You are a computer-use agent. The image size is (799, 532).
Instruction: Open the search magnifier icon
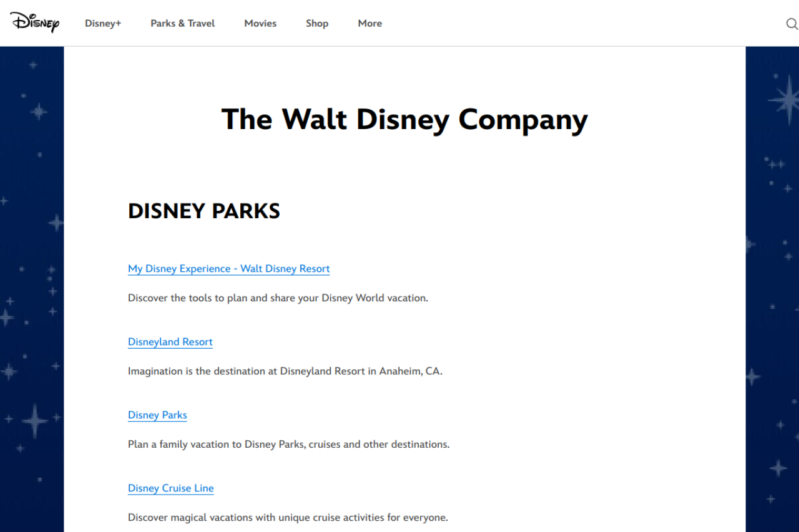point(792,24)
